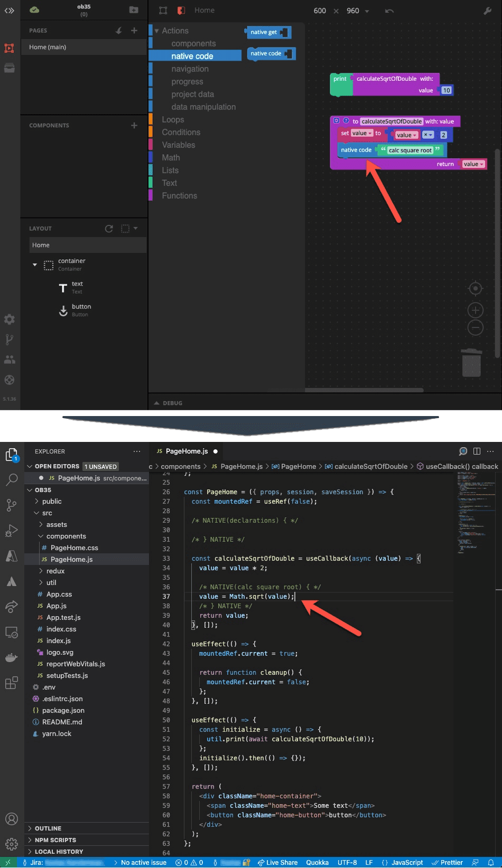Open the explorer more actions ellipsis

click(x=137, y=451)
